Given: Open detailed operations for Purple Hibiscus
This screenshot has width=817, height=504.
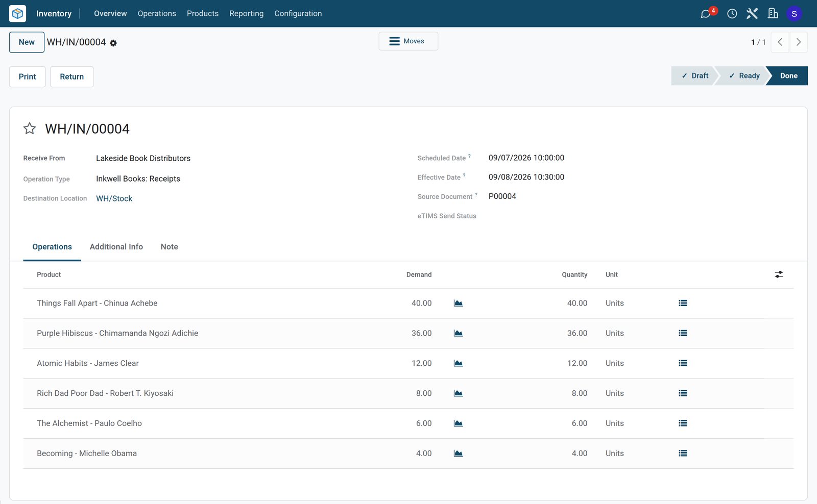Looking at the screenshot, I should (x=683, y=333).
